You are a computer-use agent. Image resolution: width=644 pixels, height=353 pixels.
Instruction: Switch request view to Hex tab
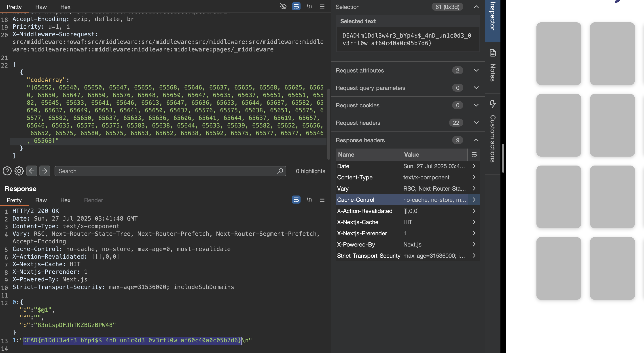coord(65,7)
